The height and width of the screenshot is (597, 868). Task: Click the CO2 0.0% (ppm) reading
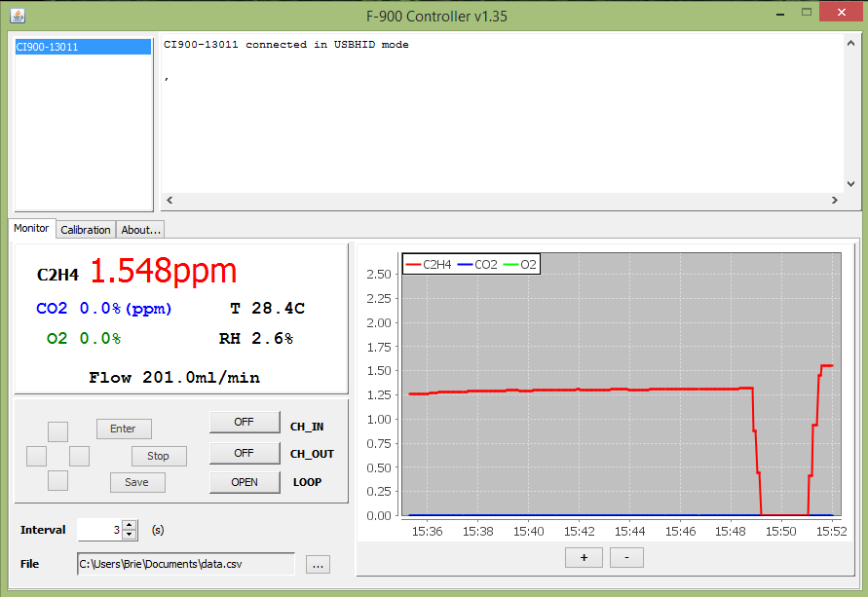[104, 309]
